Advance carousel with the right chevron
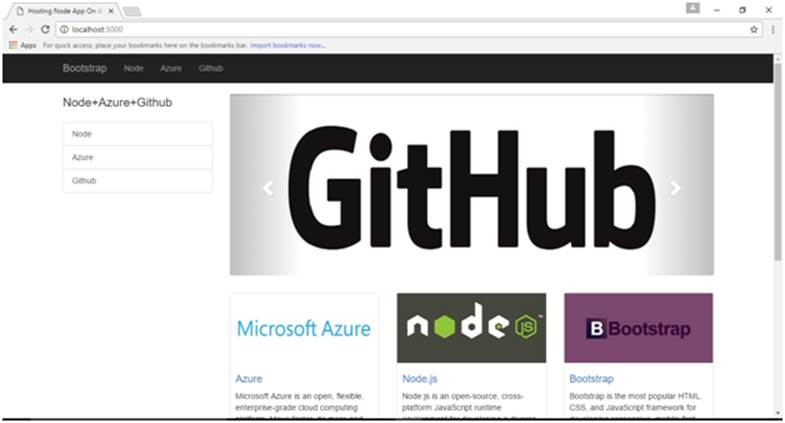 [675, 188]
